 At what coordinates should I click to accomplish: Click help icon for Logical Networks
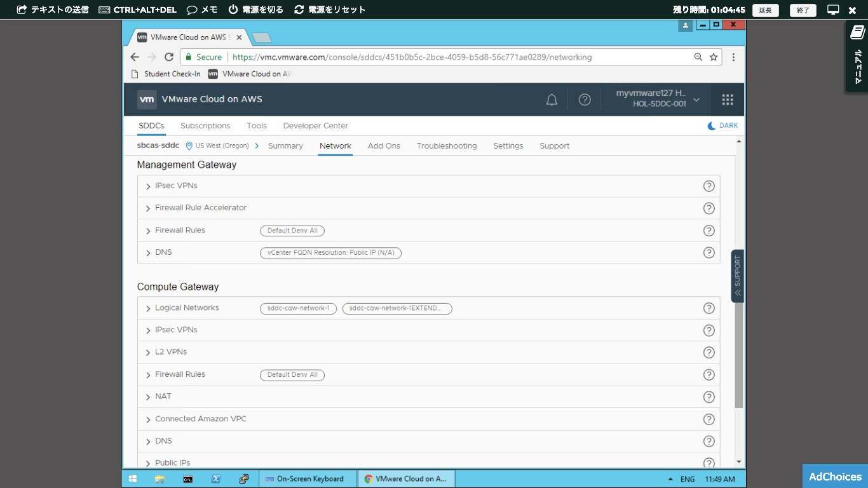click(x=709, y=308)
